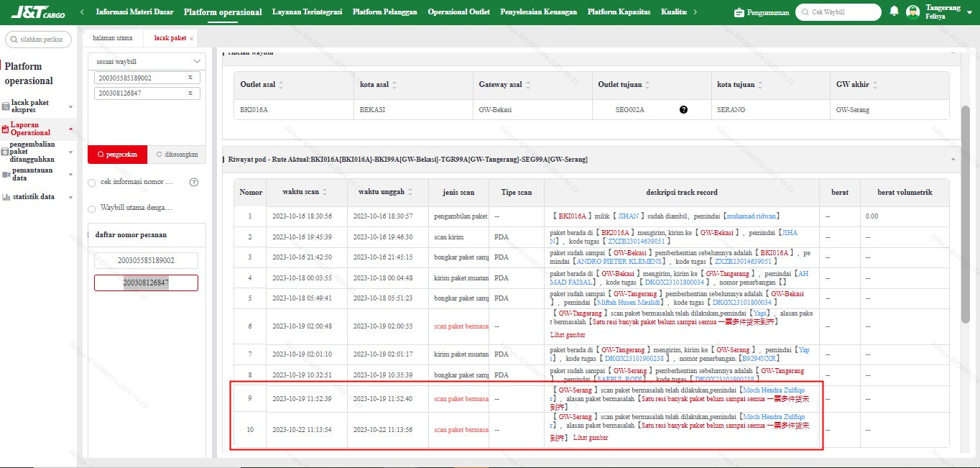Image resolution: width=980 pixels, height=468 pixels.
Task: Select the Waybill utama dengan radio button
Action: coord(91,209)
